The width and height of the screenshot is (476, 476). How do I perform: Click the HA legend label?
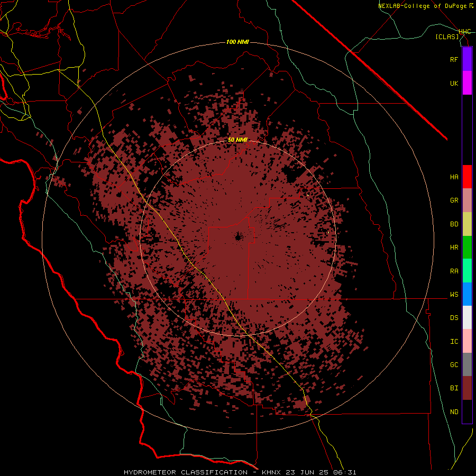point(454,177)
